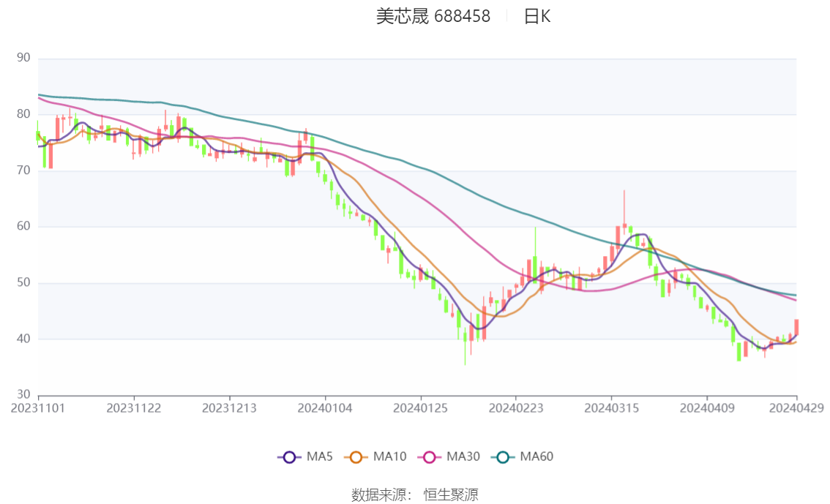Click the chart title 美芯晟 688458

(433, 16)
